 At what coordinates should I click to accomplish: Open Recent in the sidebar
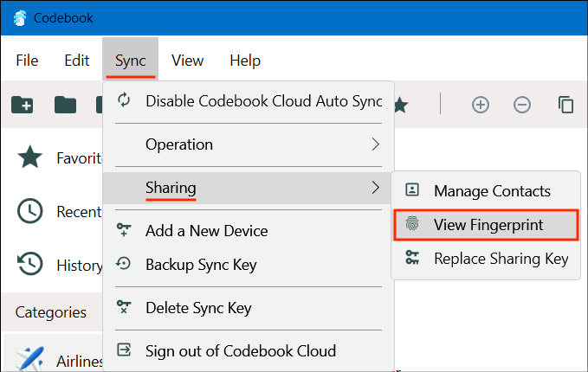click(x=53, y=211)
